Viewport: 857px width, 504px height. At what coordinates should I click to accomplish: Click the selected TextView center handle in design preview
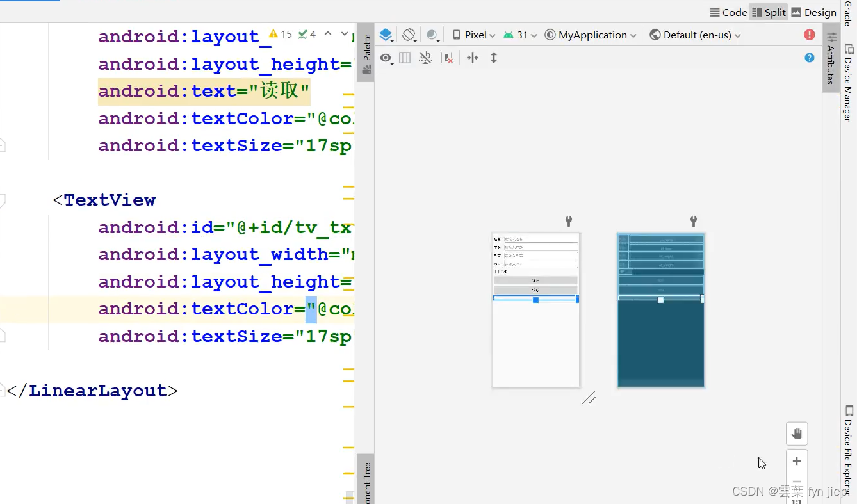[536, 300]
